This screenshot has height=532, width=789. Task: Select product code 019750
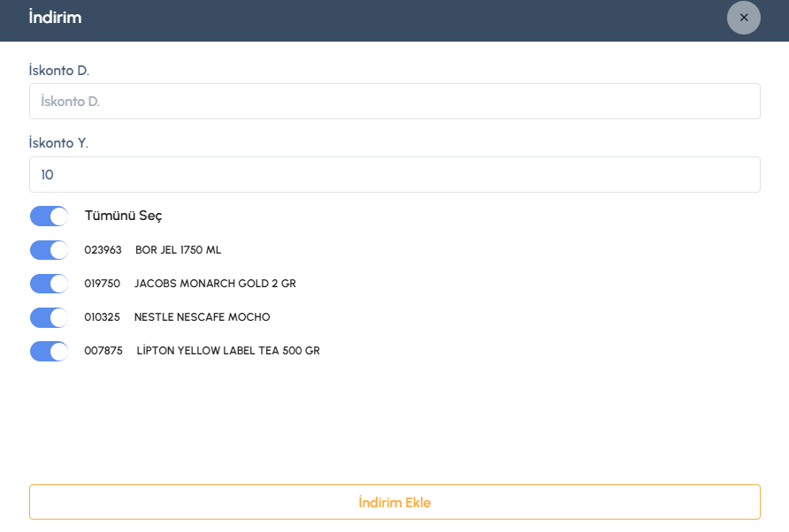point(103,284)
